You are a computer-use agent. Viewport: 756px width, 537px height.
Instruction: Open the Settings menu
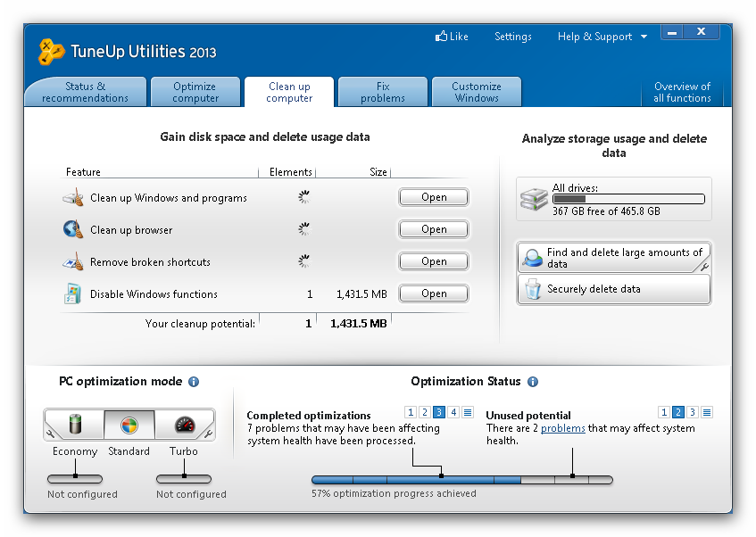pos(513,37)
